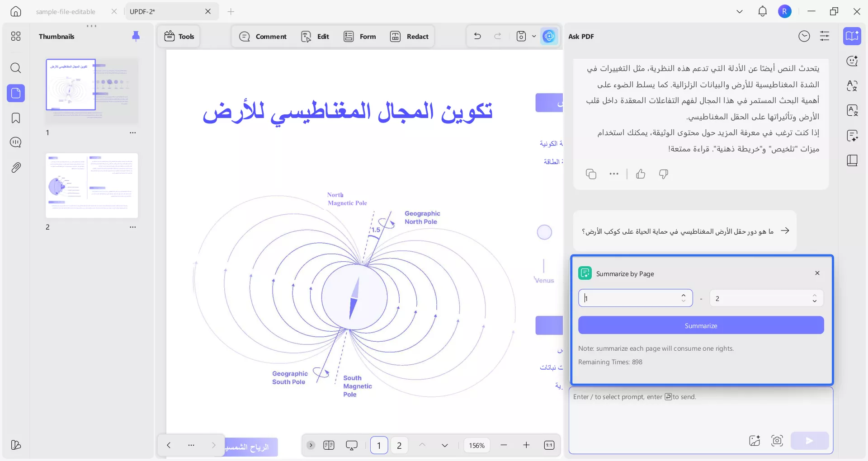Pin the Thumbnails panel
This screenshot has width=868, height=461.
136,36
